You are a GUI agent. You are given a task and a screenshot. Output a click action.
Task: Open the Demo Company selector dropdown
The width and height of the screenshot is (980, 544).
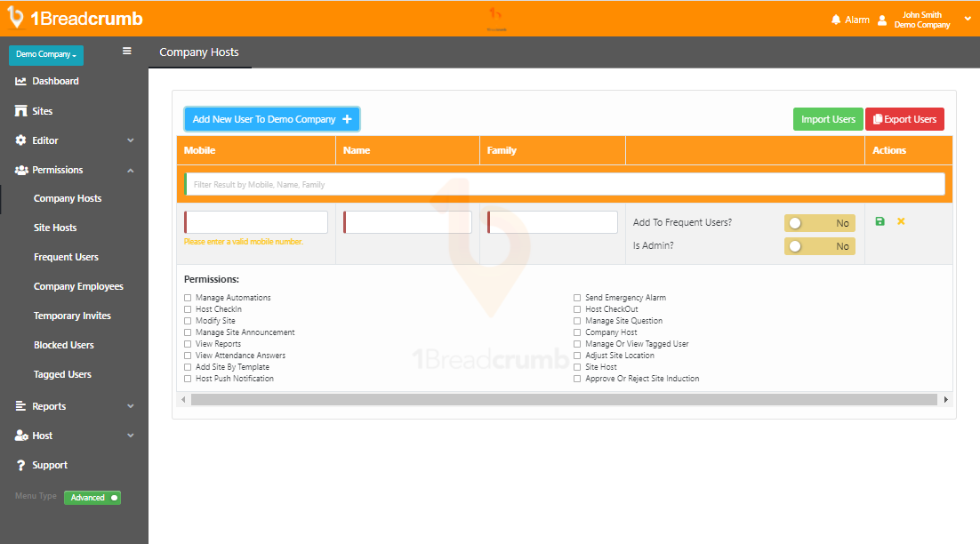click(x=46, y=55)
